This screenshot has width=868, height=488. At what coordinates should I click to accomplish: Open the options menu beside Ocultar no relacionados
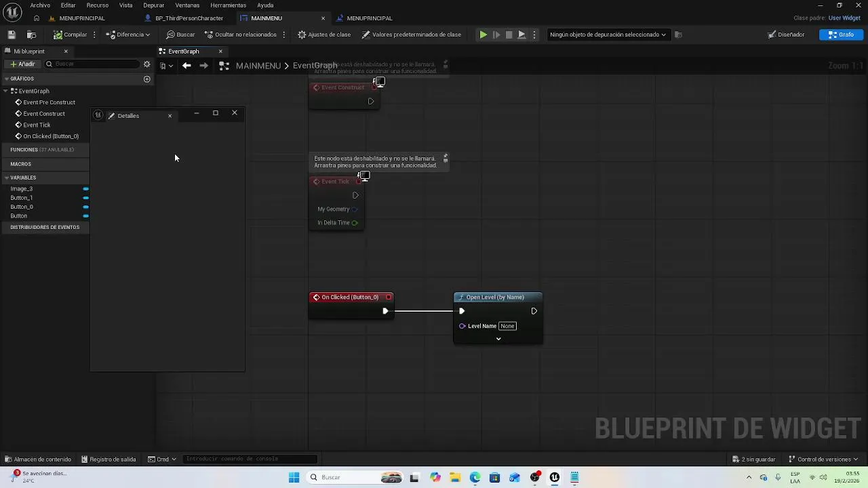tap(284, 35)
